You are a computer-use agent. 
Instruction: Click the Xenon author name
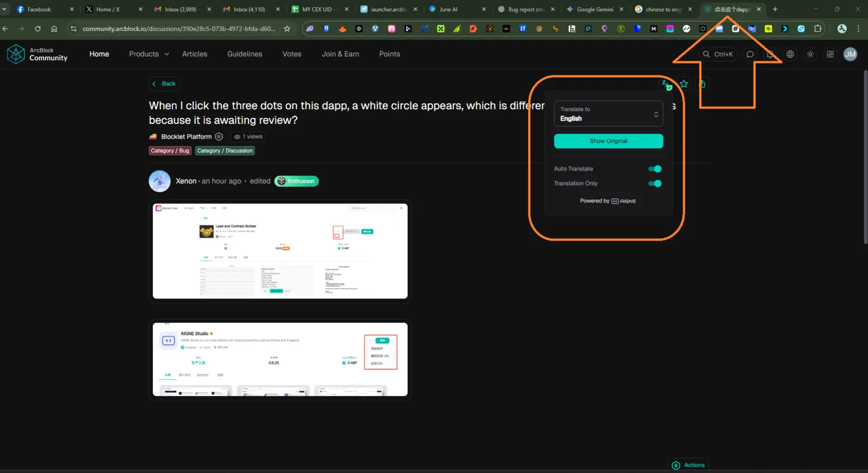click(x=186, y=181)
